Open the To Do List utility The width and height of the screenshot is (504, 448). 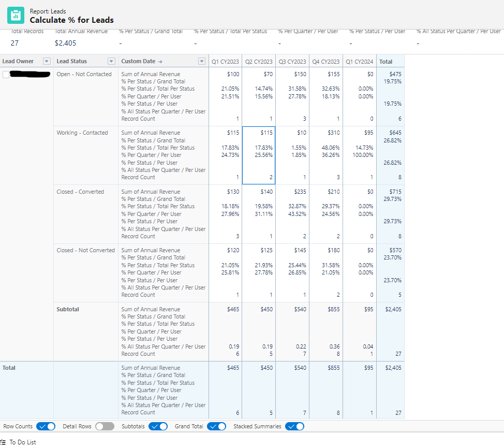point(22,442)
